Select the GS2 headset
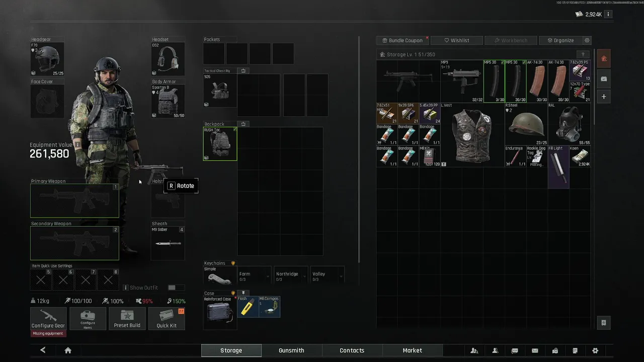Image resolution: width=644 pixels, height=362 pixels. (x=168, y=59)
